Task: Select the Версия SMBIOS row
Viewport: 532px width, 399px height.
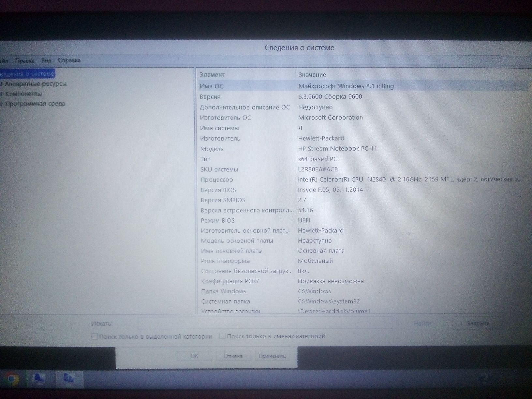Action: [363, 200]
